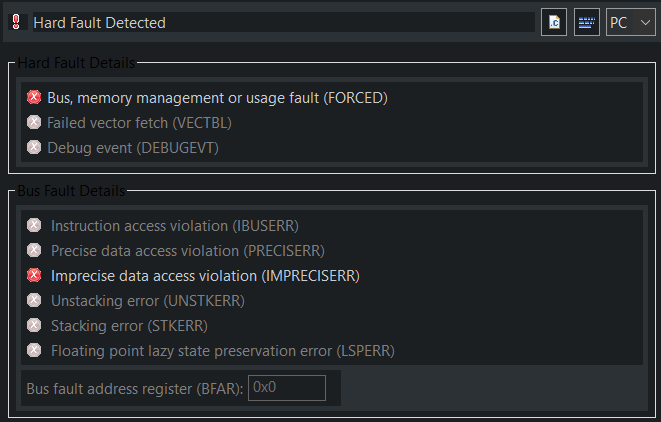The image size is (661, 422).
Task: Click the red Hard Fault exclamation icon
Action: coord(16,22)
